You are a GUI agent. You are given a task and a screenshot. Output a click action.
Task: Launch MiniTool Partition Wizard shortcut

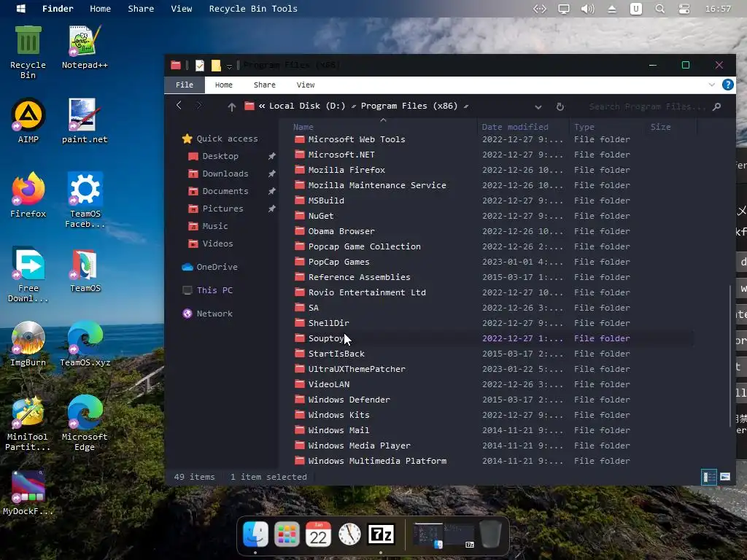click(x=28, y=423)
